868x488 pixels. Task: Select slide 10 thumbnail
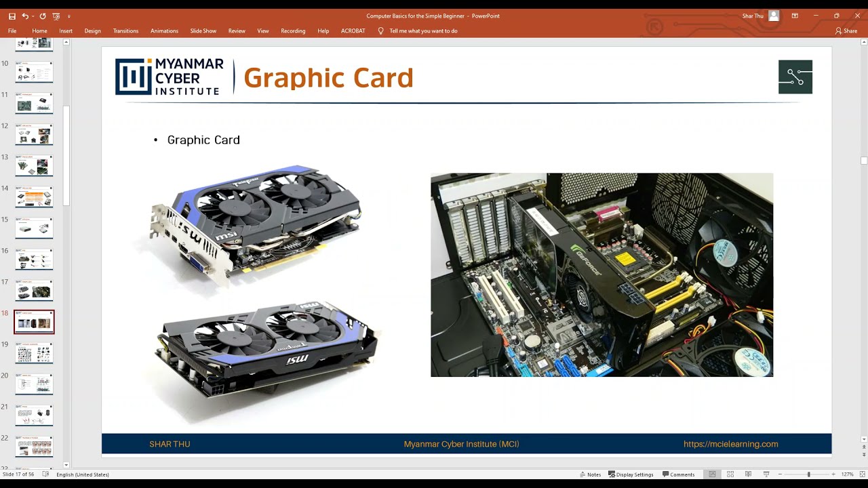[34, 72]
